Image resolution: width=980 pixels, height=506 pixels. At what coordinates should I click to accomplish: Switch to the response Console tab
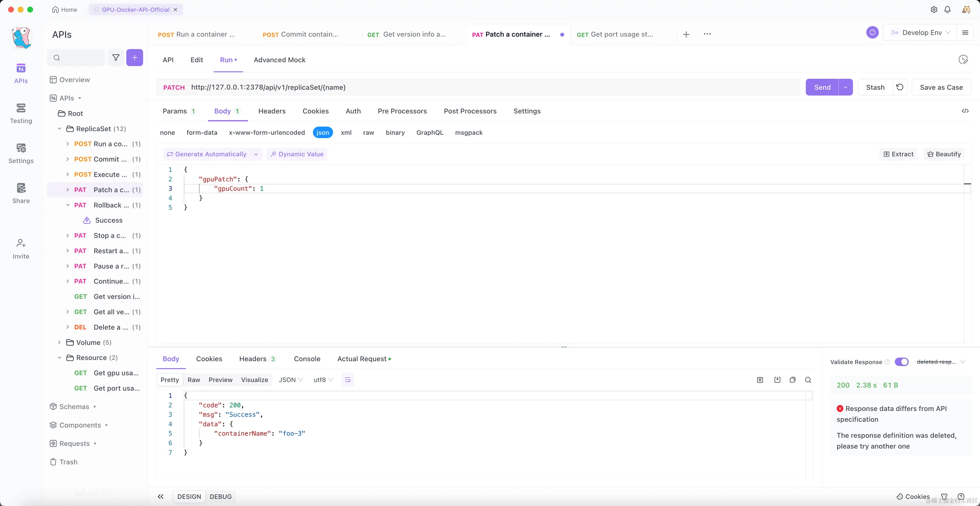307,359
